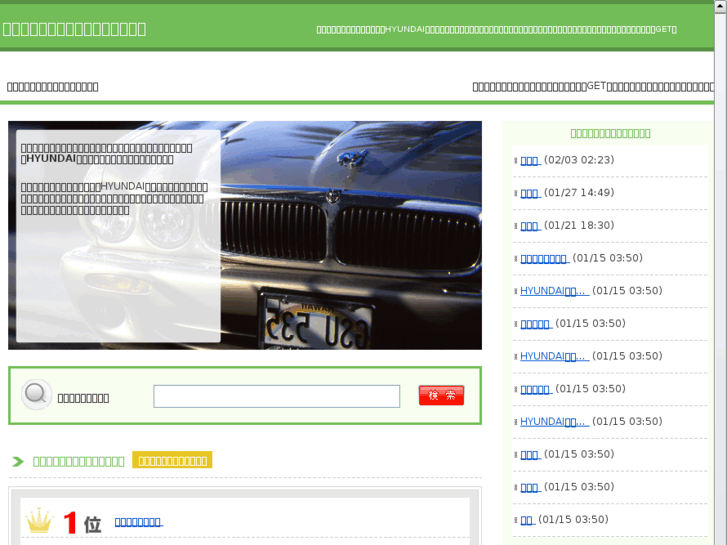Viewport: 727px width, 545px height.
Task: Open sidebar link dated 01/21 18:30
Action: [x=530, y=226]
